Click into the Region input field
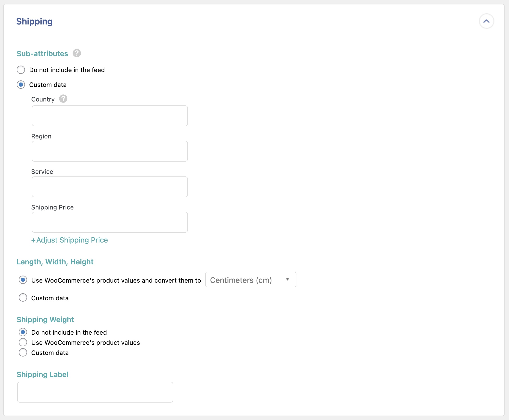 pyautogui.click(x=110, y=151)
